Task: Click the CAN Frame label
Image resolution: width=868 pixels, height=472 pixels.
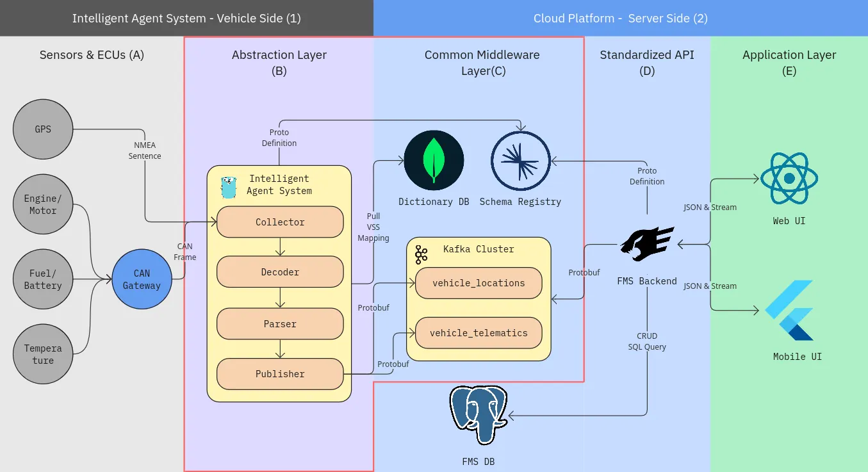Action: [x=184, y=252]
